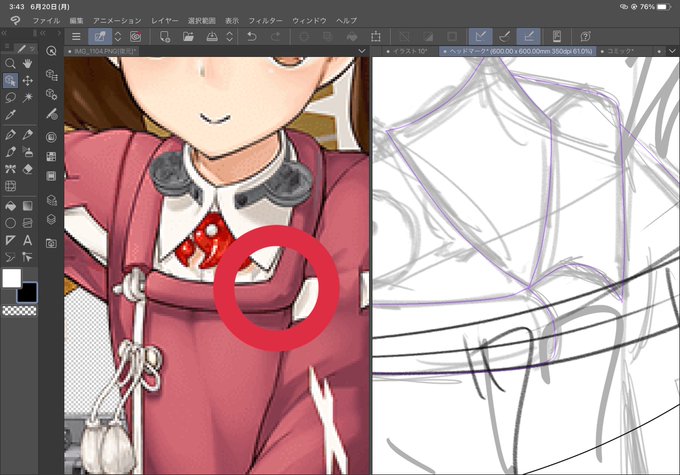Create a new document
680x475 pixels.
pos(164,37)
